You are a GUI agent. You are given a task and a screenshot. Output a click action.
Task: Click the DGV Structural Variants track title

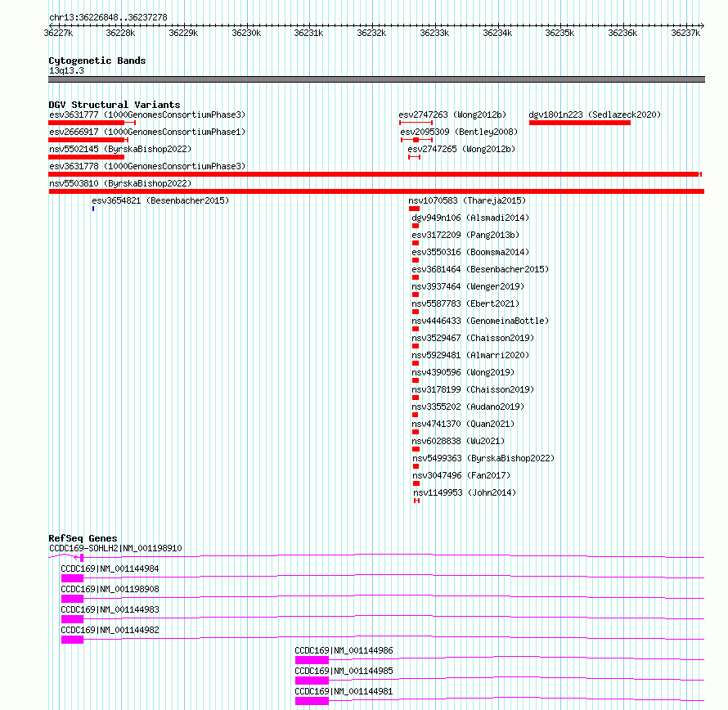tap(115, 105)
